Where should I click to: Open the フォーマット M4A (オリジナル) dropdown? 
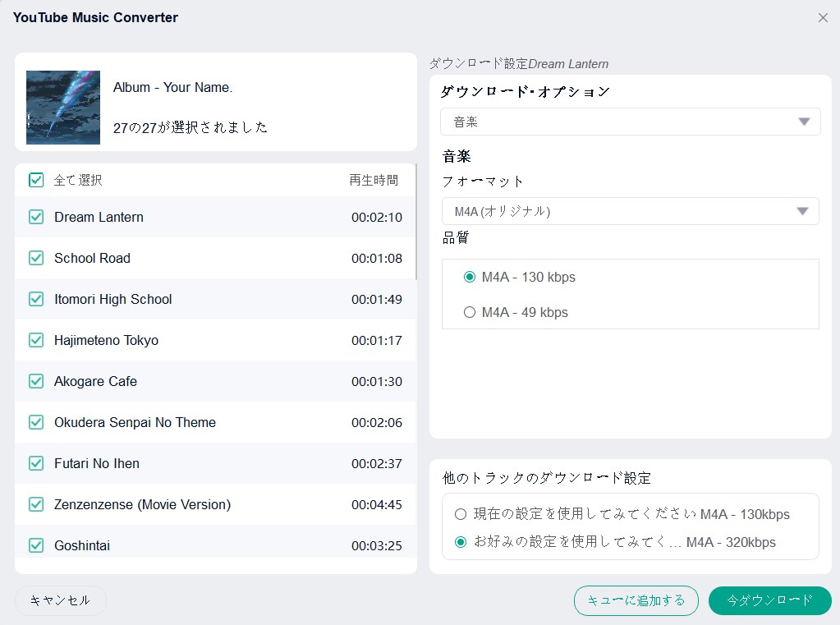pos(630,211)
